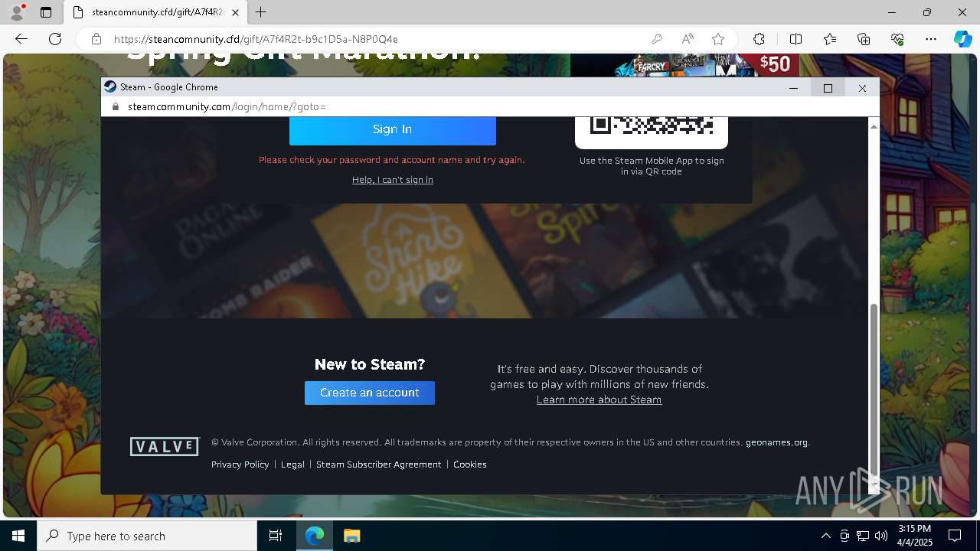Screen dimensions: 980x551
Task: Open Microsoft Edge from the taskbar
Action: 315,536
